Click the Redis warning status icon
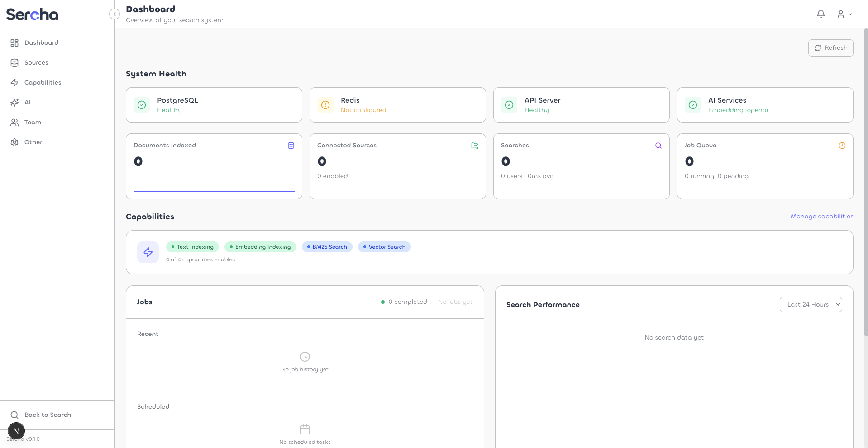The width and height of the screenshot is (868, 448). (x=325, y=105)
